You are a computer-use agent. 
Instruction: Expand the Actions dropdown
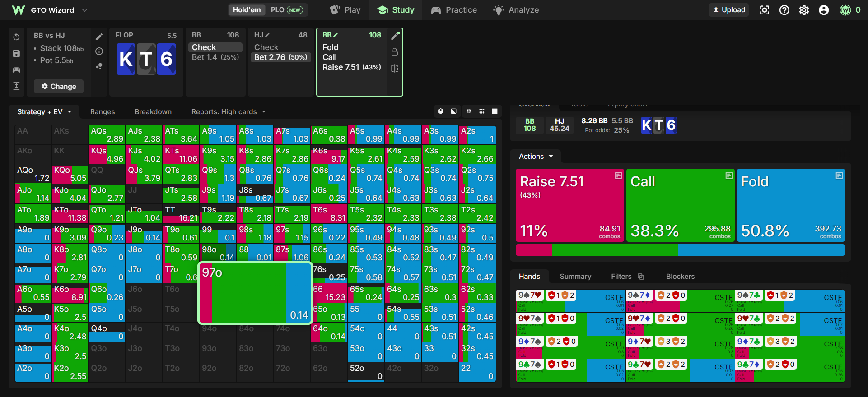[x=536, y=157]
